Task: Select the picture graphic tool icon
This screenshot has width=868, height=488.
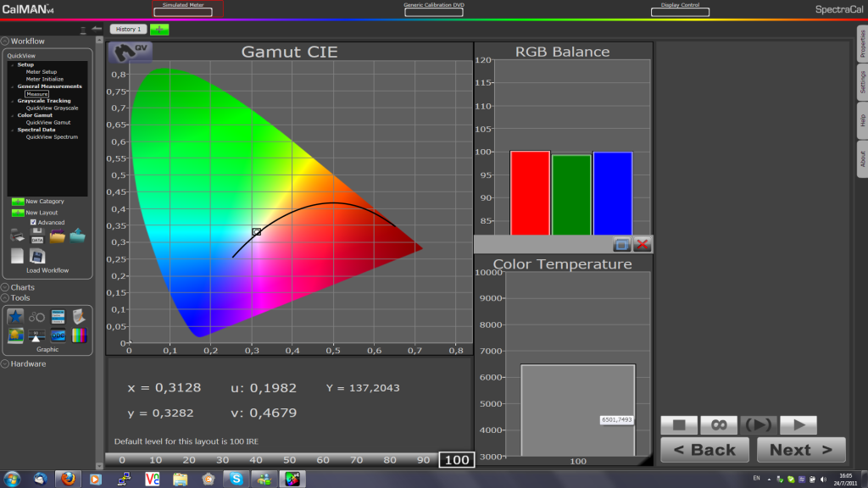Action: point(15,335)
